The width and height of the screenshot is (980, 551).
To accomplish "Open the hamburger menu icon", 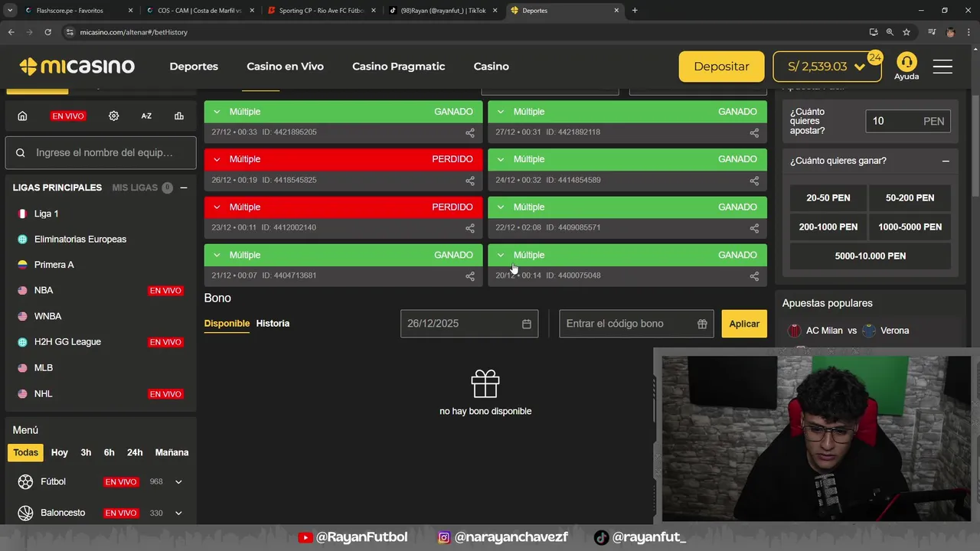I will click(942, 67).
